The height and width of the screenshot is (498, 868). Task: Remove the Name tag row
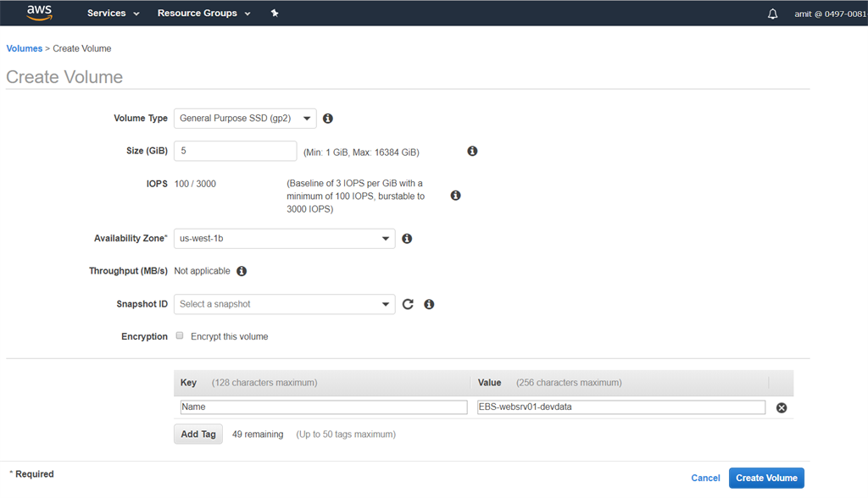(x=782, y=407)
